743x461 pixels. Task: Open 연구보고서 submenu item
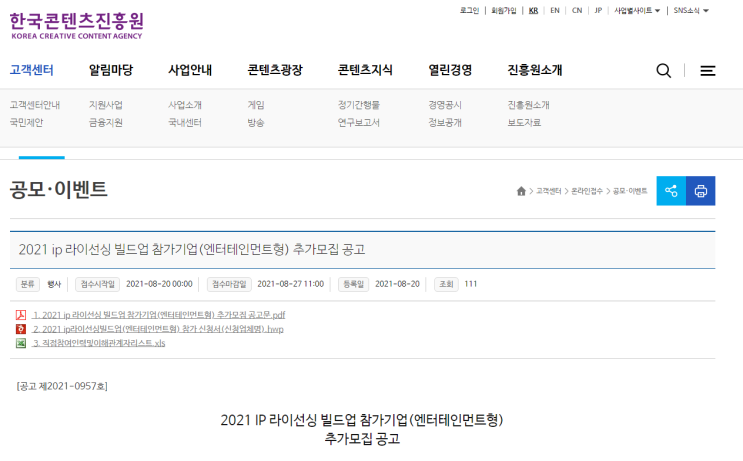click(359, 122)
